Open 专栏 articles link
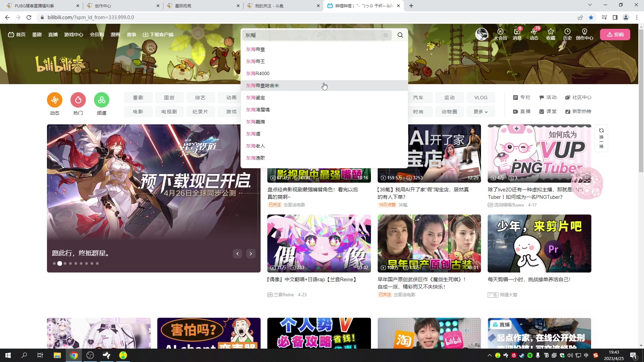This screenshot has width=644, height=362. [x=522, y=98]
